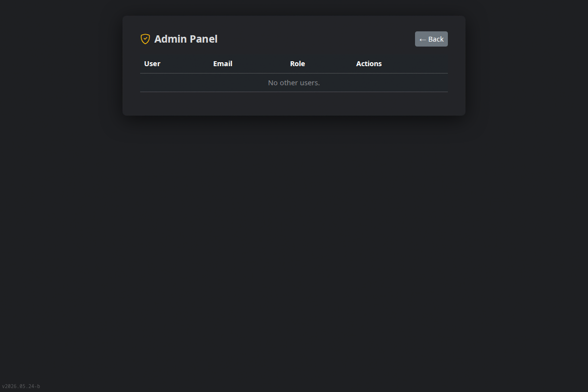Click the v2026.05.24-b version label
Viewport: 588px width, 392px height.
(21, 387)
